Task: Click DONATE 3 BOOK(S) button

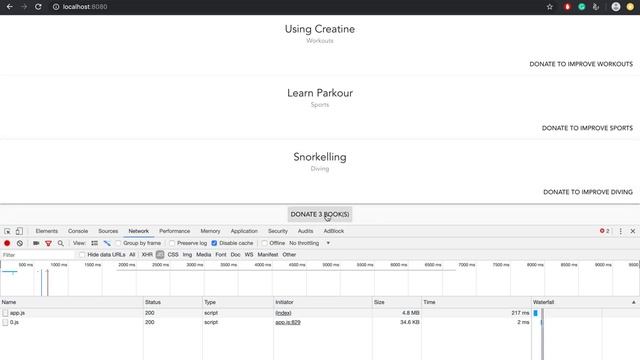Action: [320, 214]
